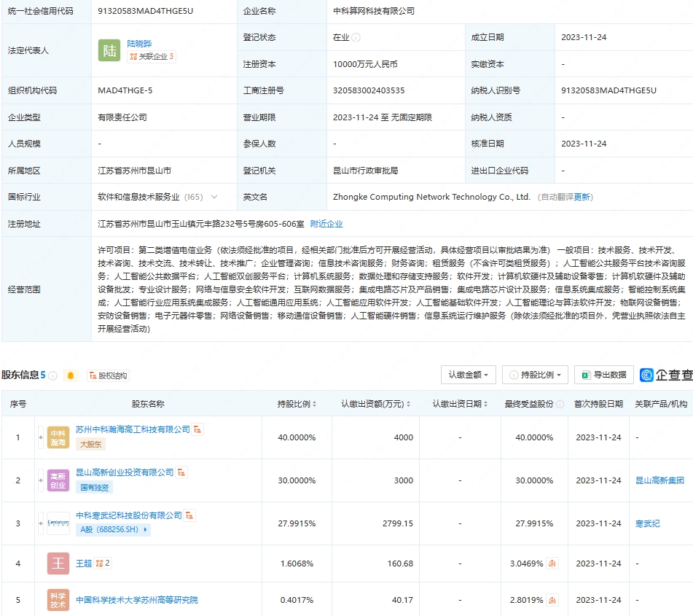Sort by the 认缴出资额(万元) column header arrows
This screenshot has width=693, height=616.
pyautogui.click(x=408, y=404)
